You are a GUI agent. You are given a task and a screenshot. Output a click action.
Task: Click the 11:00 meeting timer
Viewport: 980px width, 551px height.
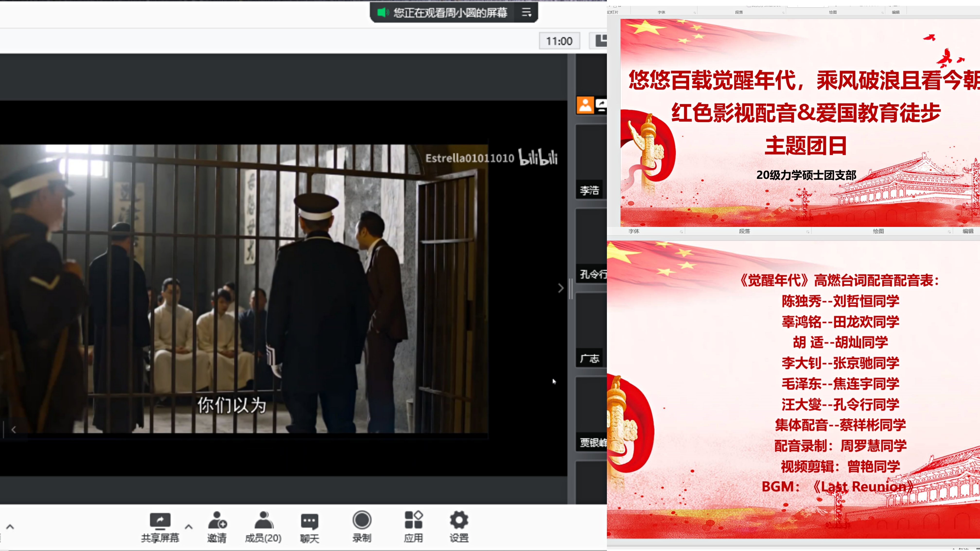pyautogui.click(x=559, y=41)
